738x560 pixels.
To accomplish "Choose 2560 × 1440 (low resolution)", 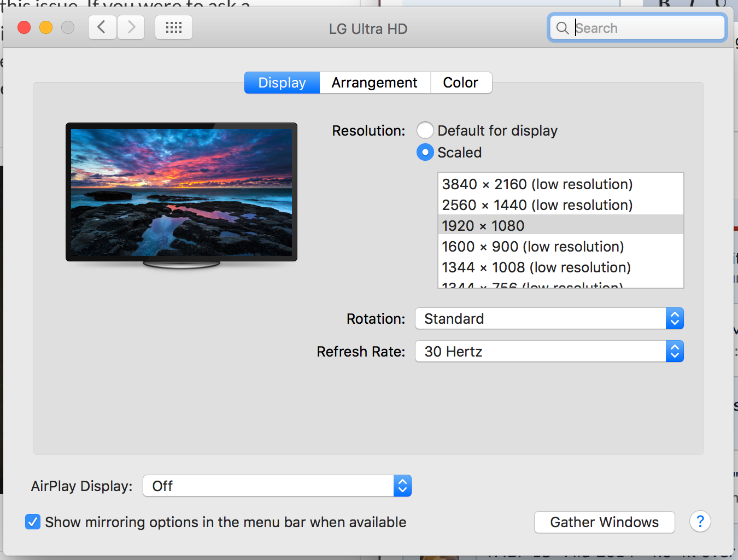I will pyautogui.click(x=561, y=205).
